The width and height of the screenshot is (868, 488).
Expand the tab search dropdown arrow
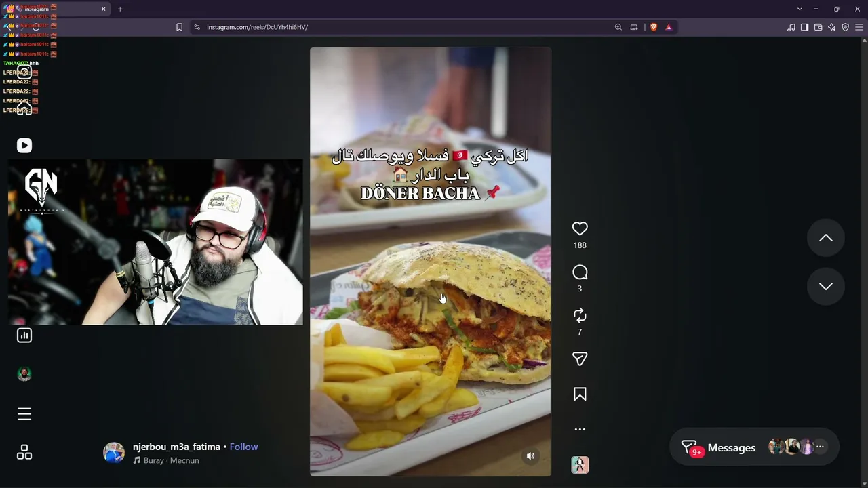800,9
